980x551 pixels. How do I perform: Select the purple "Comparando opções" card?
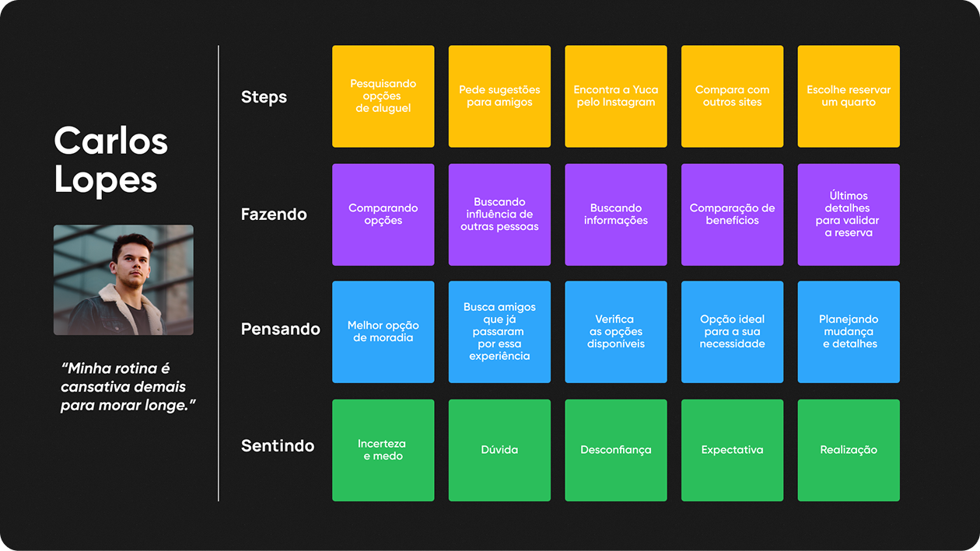coord(383,214)
